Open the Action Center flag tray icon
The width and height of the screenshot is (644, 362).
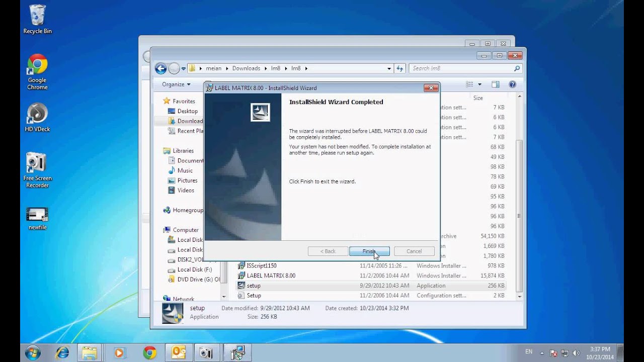point(553,353)
